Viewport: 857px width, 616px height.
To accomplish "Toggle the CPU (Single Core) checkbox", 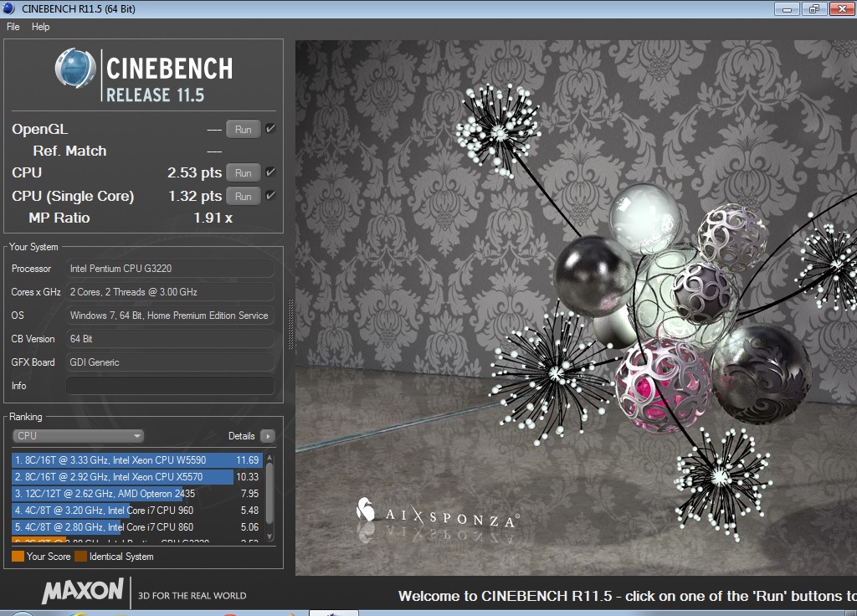I will [270, 196].
